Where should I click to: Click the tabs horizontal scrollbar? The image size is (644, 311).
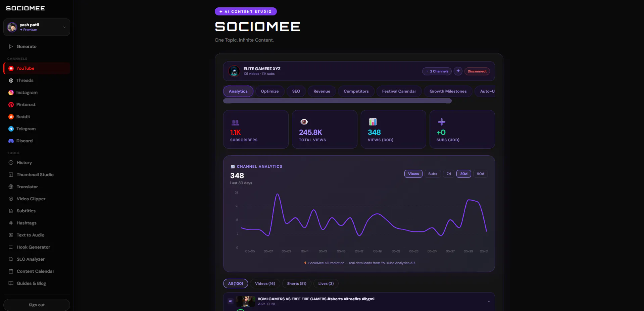(337, 101)
